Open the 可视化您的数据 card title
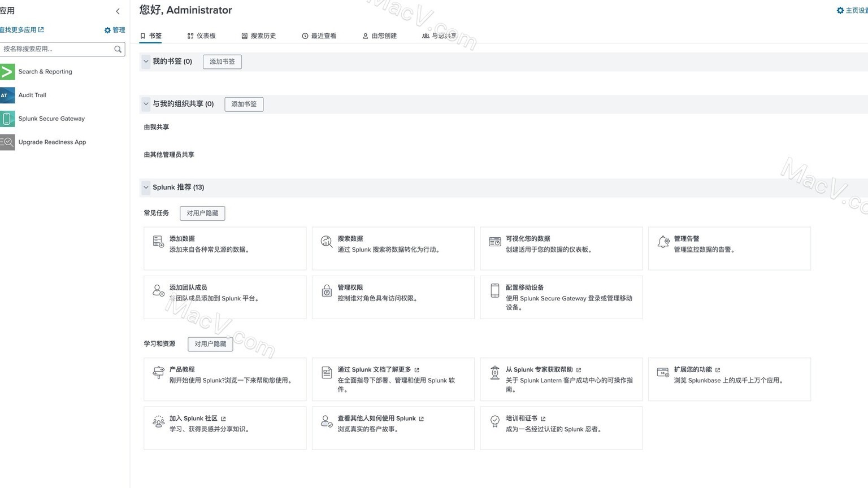This screenshot has height=488, width=868. click(x=528, y=239)
